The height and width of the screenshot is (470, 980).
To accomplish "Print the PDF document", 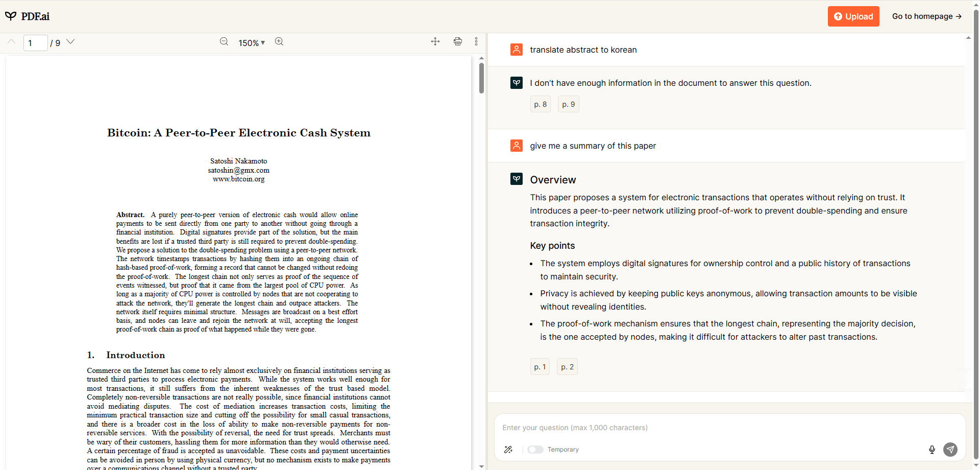I will point(458,42).
